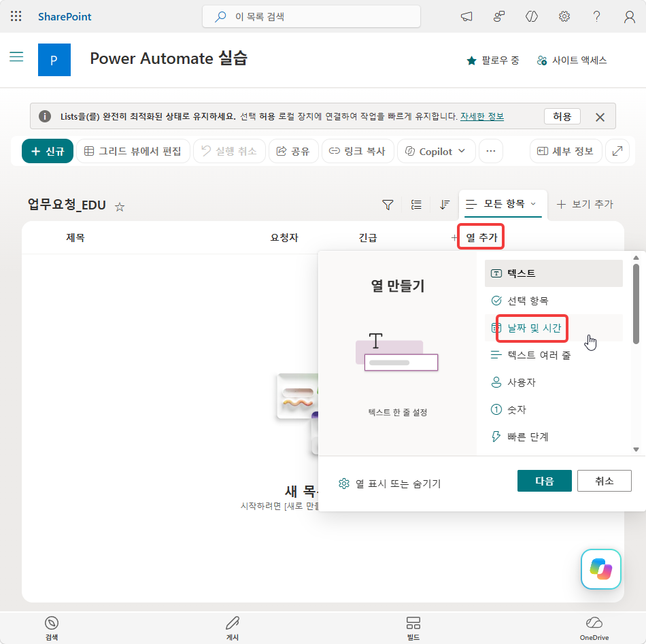
Task: Click the scrollbar down arrow in column list
Action: pyautogui.click(x=636, y=450)
